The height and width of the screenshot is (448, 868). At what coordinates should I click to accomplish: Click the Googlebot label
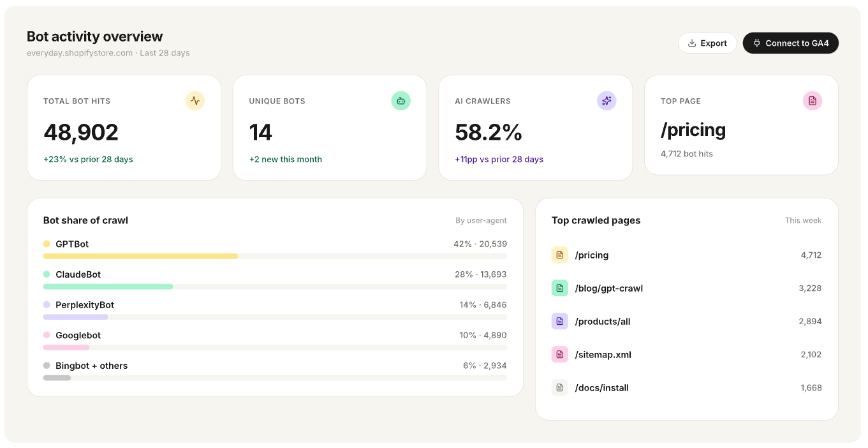pos(78,336)
